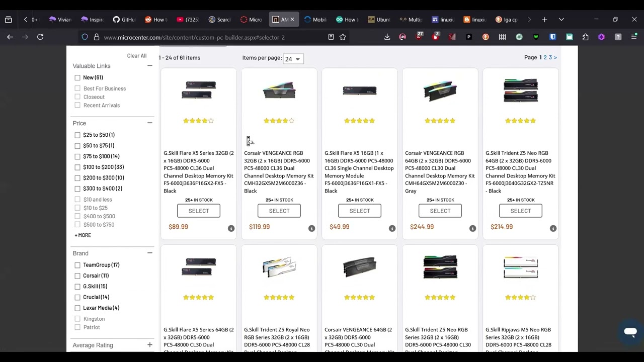Filter by TeamGroup brand
Screen dimensions: 644x362
coord(77,265)
